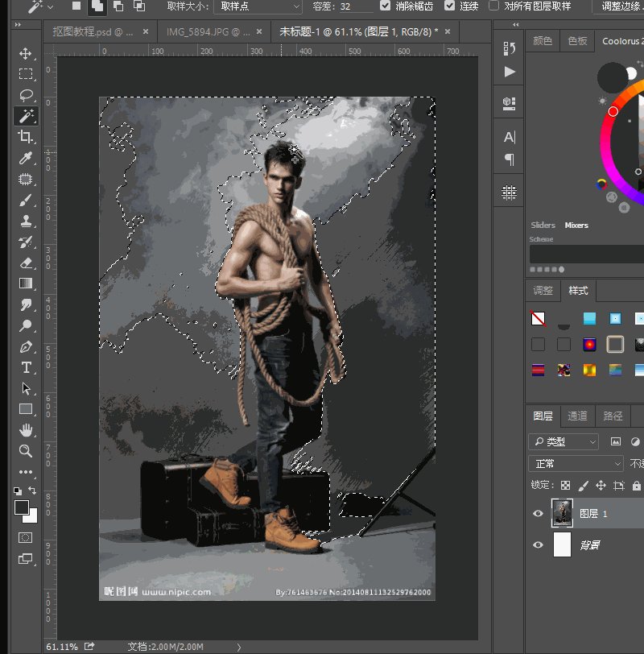The image size is (644, 654).
Task: Select the Path Selection tool
Action: point(26,388)
